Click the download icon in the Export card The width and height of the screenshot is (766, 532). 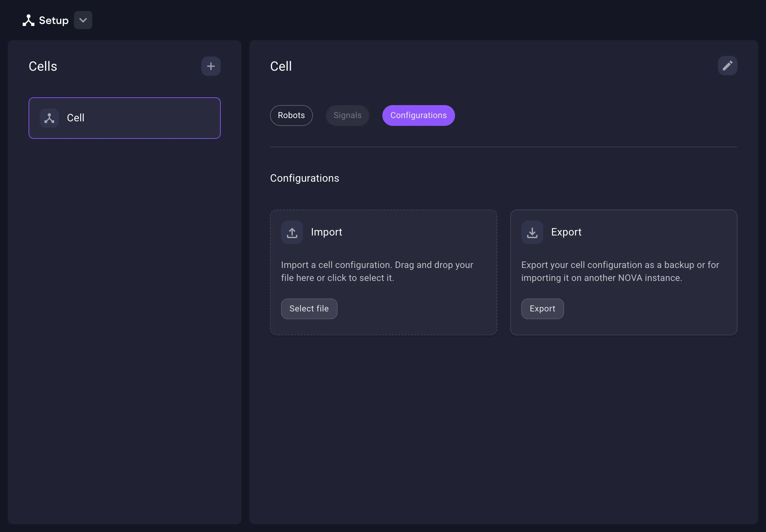pyautogui.click(x=532, y=232)
